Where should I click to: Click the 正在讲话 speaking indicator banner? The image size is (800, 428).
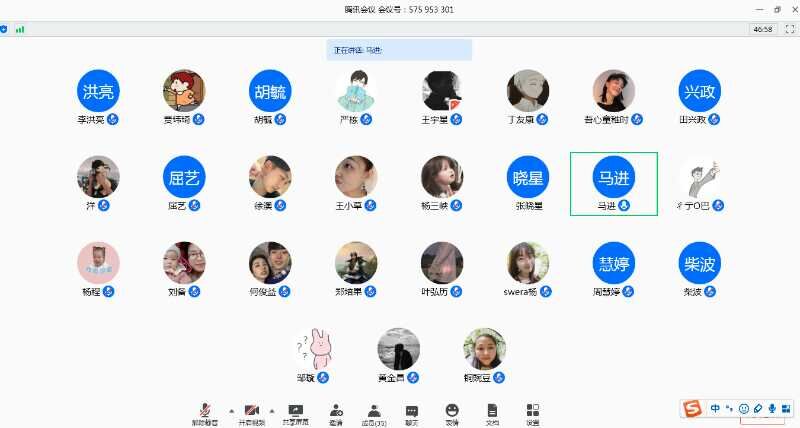pos(399,49)
